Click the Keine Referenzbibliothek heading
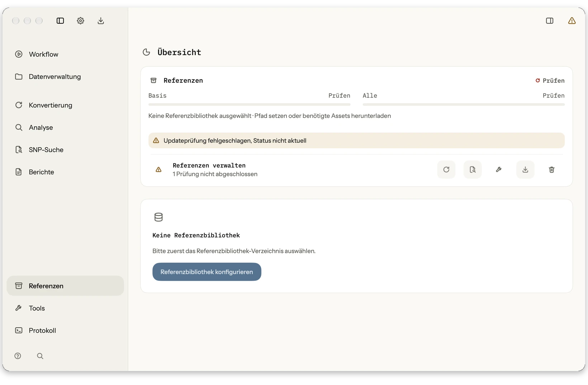The image size is (588, 385). tap(196, 235)
